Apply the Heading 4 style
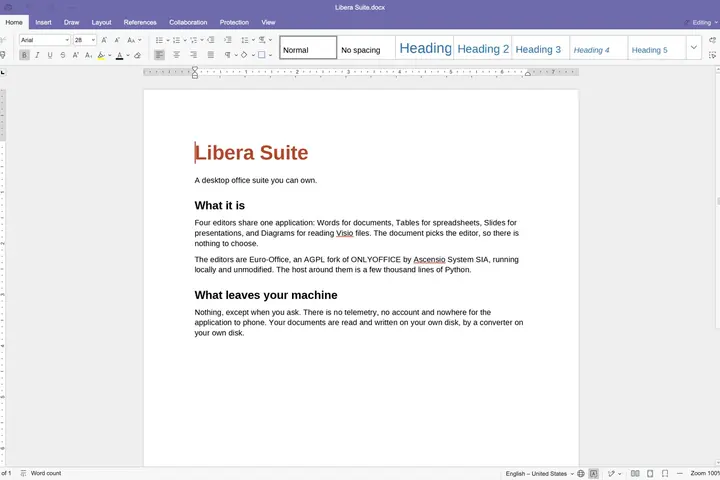This screenshot has width=720, height=480. 598,47
